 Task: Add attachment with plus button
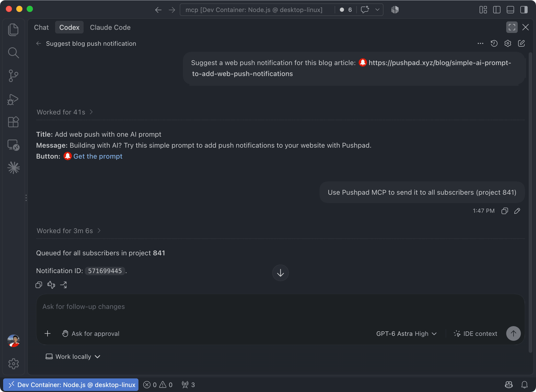pos(48,333)
